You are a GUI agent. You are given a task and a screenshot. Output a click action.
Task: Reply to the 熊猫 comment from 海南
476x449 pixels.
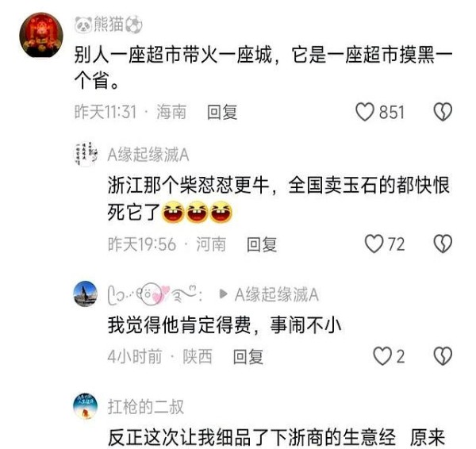click(222, 112)
